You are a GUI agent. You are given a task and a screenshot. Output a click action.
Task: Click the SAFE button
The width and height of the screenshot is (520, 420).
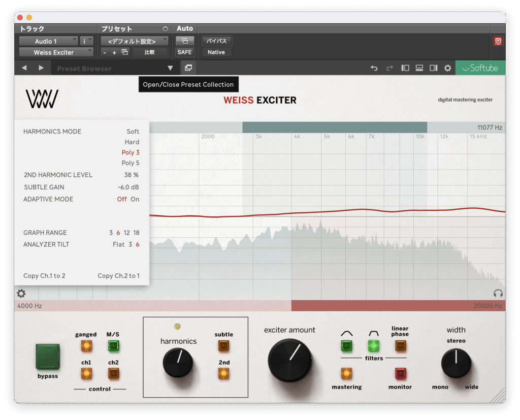click(185, 52)
